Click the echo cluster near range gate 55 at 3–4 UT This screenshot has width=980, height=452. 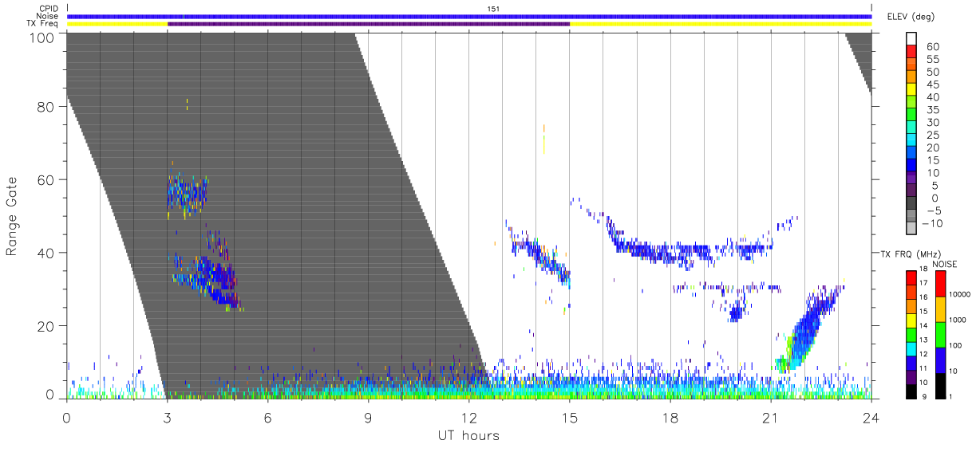(x=187, y=194)
